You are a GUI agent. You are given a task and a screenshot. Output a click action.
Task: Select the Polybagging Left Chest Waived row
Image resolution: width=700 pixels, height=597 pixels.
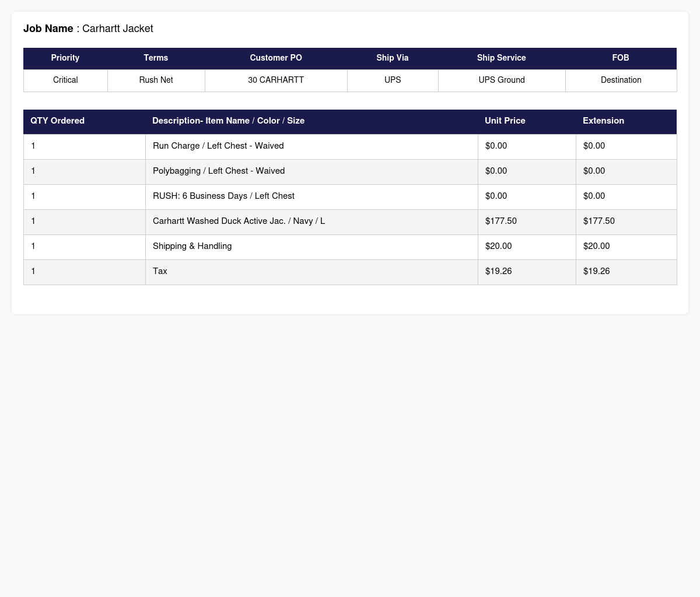click(350, 171)
